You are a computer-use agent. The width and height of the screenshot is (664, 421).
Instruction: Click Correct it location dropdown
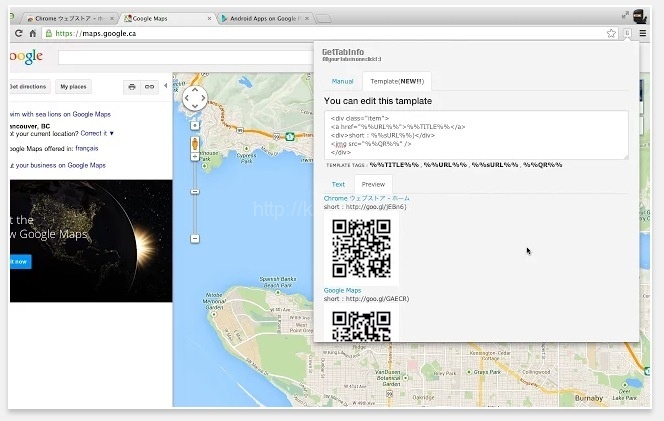(97, 133)
